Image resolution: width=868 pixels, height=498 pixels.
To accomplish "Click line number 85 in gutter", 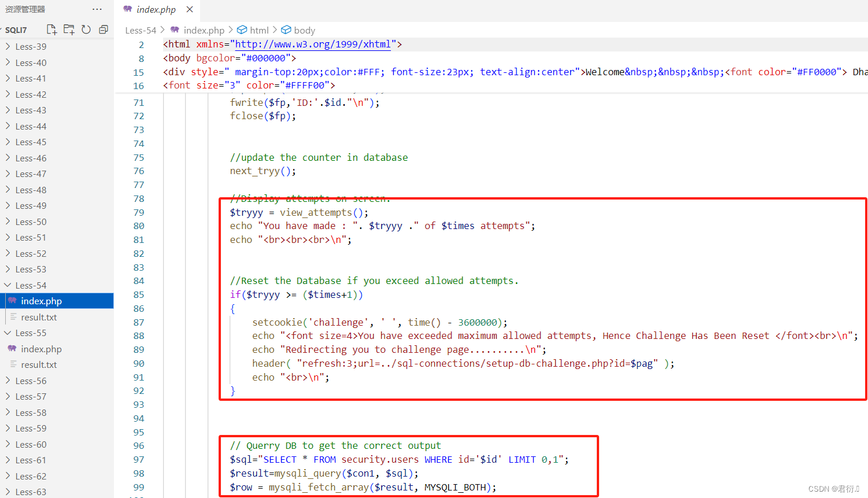I will pos(139,295).
